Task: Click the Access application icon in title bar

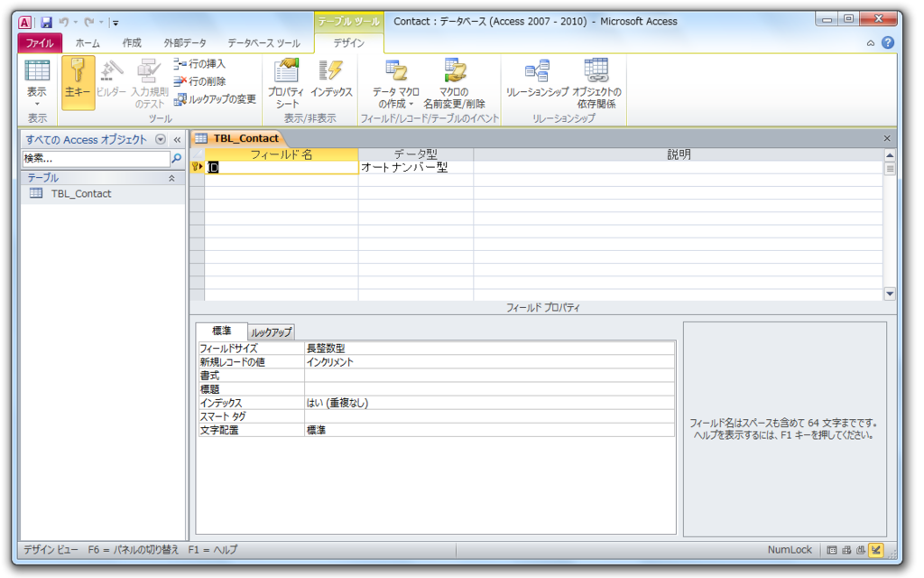Action: tap(24, 23)
